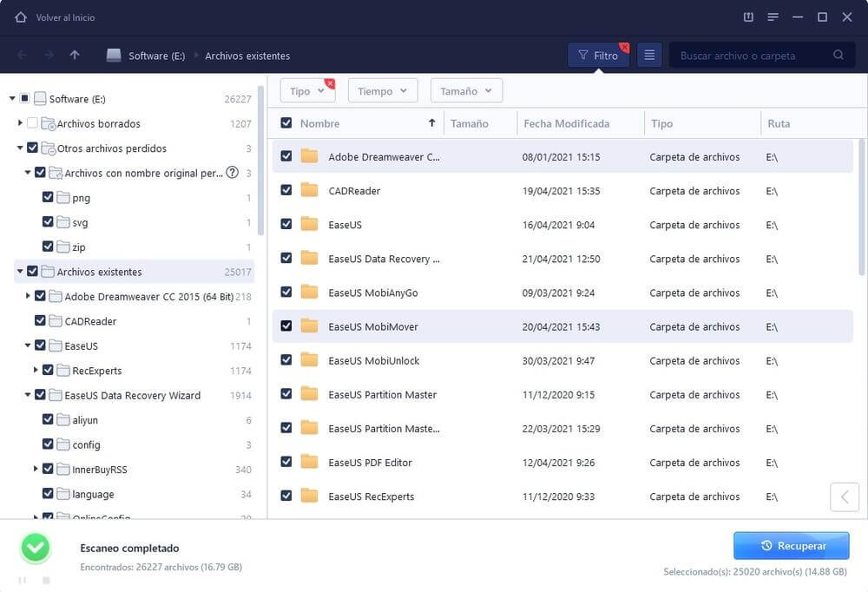868x592 pixels.
Task: Click the sort ascending arrow in Nombre column
Action: pos(431,123)
